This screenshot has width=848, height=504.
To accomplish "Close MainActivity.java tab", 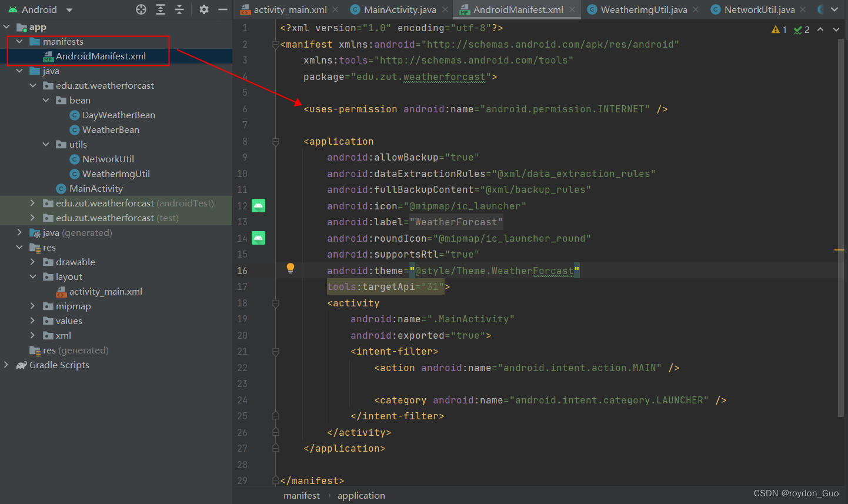I will (x=445, y=9).
